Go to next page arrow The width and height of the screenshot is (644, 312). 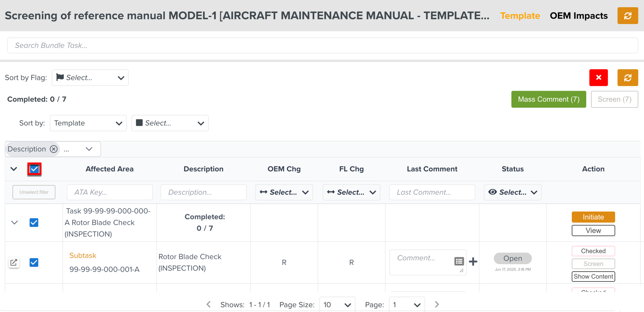(437, 305)
